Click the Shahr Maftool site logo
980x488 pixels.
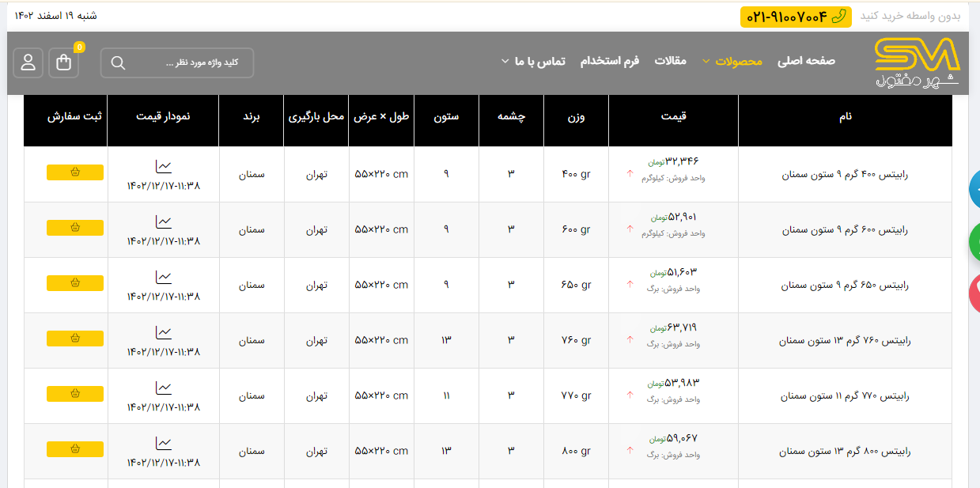917,63
